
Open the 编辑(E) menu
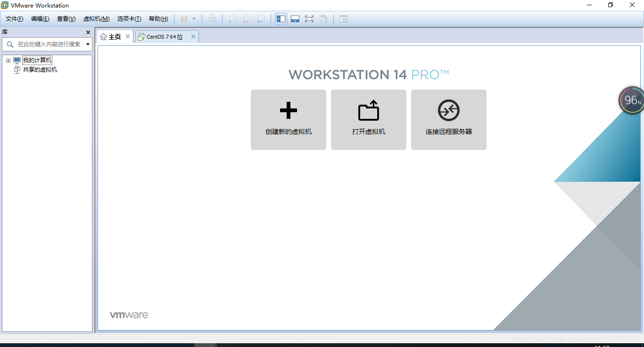click(40, 19)
